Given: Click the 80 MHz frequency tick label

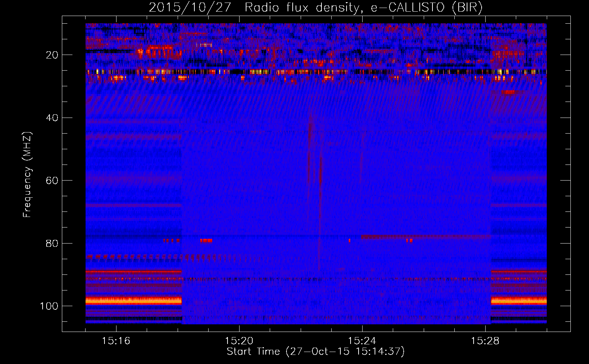Looking at the screenshot, I should pos(52,244).
